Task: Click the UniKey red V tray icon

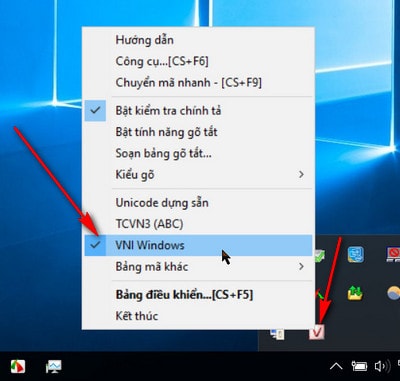Action: pyautogui.click(x=316, y=332)
